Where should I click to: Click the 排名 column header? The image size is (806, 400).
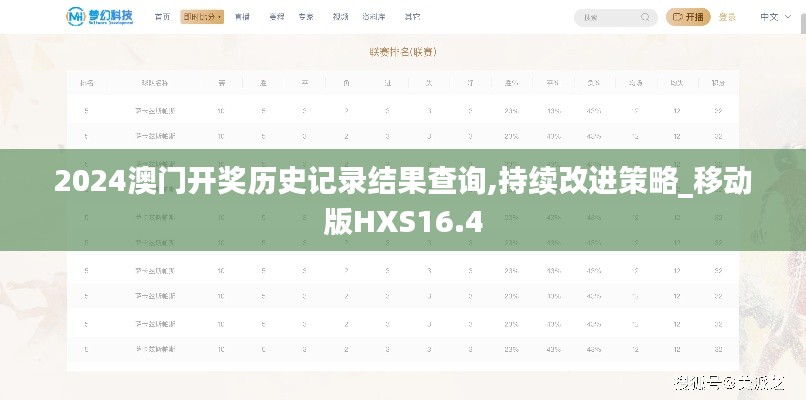(86, 83)
